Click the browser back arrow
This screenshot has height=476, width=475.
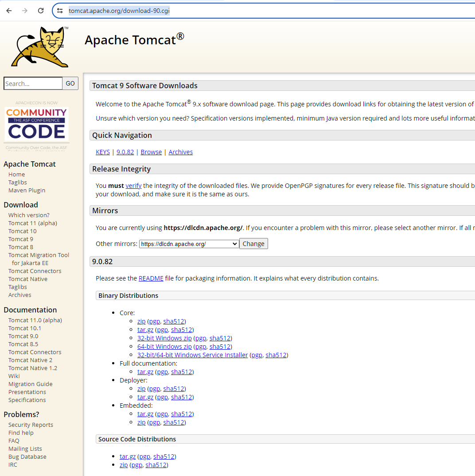9,11
